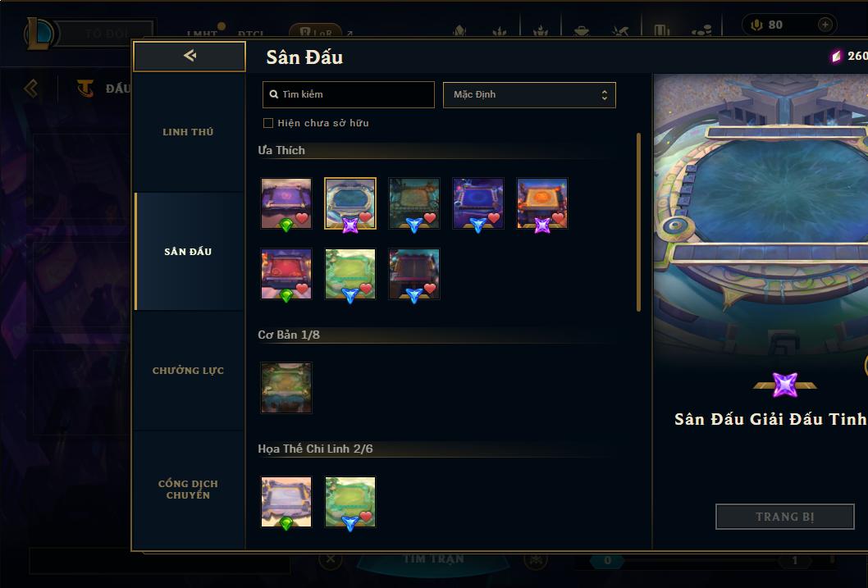Open the CHƯỞNG LỰC tab
This screenshot has width=868, height=588.
click(188, 371)
